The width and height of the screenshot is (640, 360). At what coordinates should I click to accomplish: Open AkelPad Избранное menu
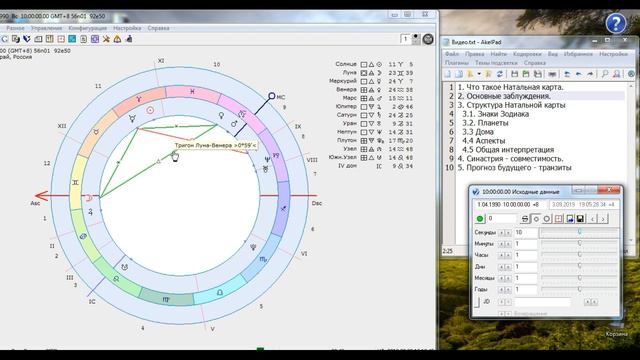tap(578, 54)
